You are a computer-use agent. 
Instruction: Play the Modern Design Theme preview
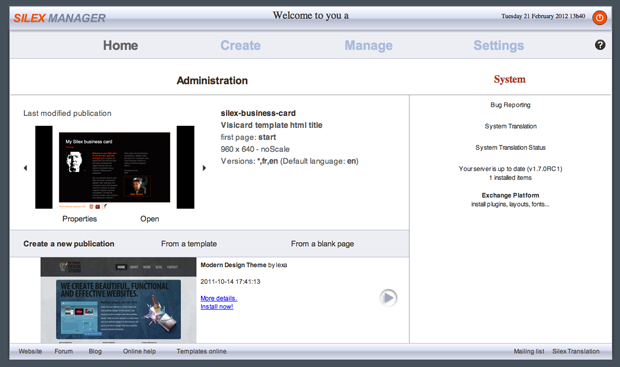(388, 298)
